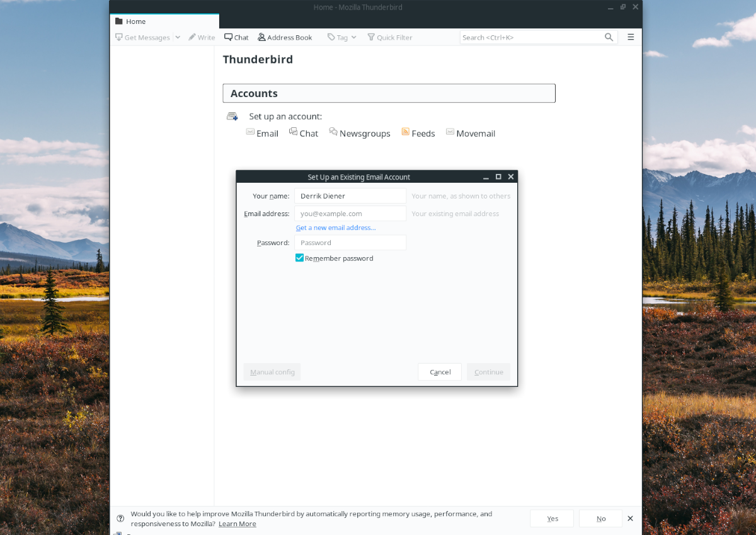Open Chat from the toolbar
Viewport: 756px width, 535px height.
click(x=237, y=37)
